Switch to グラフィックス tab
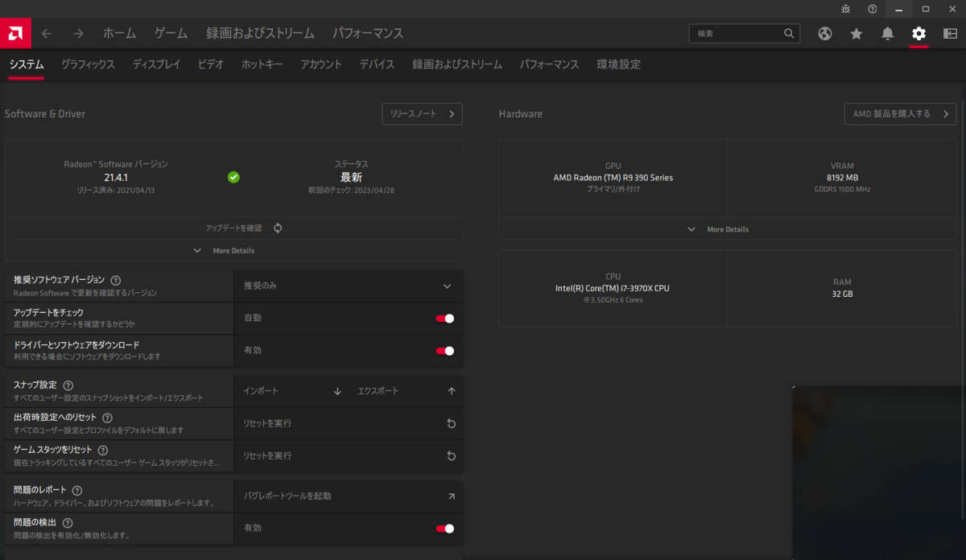966x560 pixels. click(x=88, y=64)
